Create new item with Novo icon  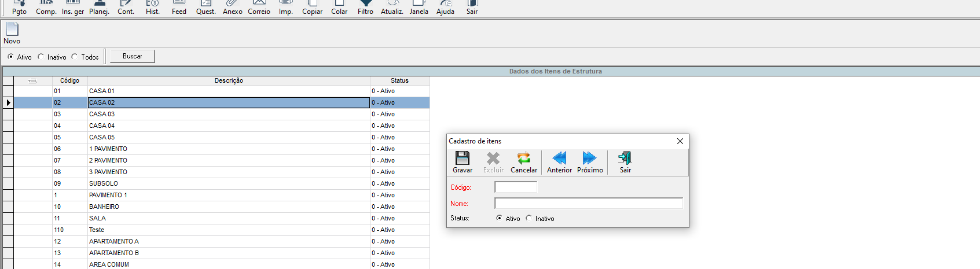coord(12,30)
